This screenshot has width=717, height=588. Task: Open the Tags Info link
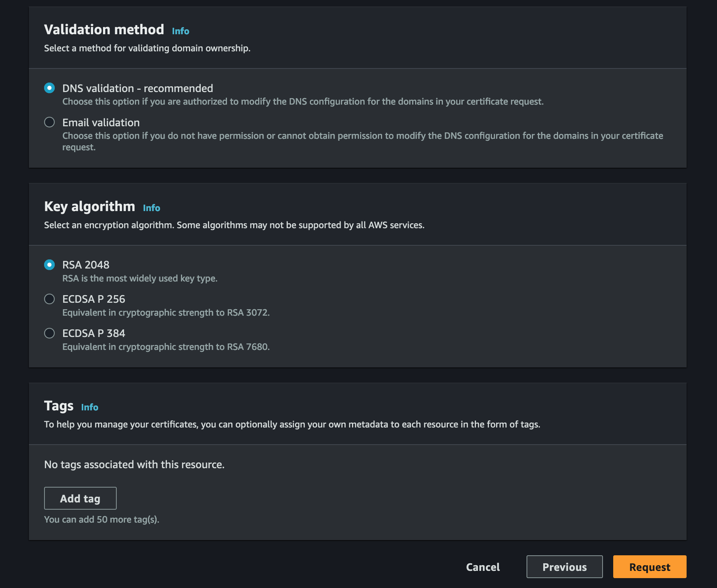90,407
